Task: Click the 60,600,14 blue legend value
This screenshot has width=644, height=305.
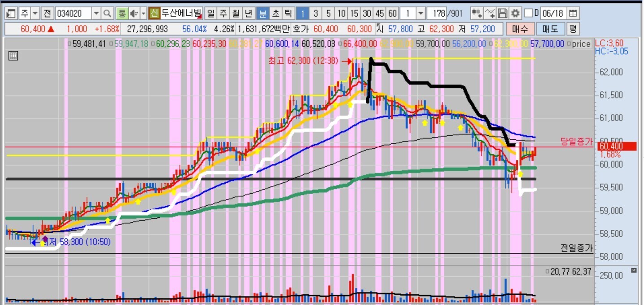Action: tap(282, 44)
